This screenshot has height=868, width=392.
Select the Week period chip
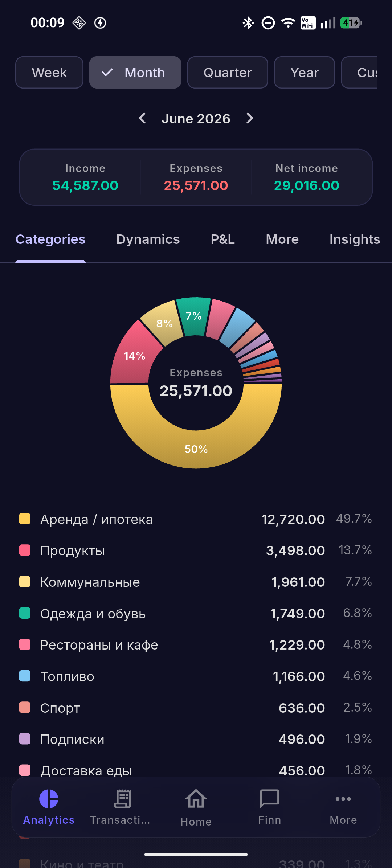tap(49, 73)
